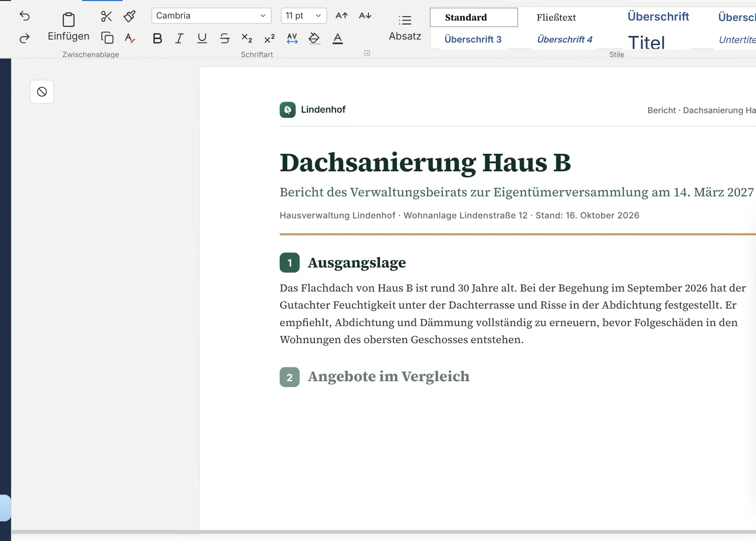This screenshot has width=756, height=541.
Task: Undo the last action
Action: point(24,16)
